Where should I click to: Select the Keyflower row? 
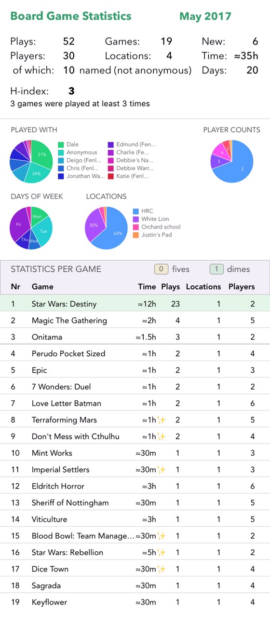[135, 602]
